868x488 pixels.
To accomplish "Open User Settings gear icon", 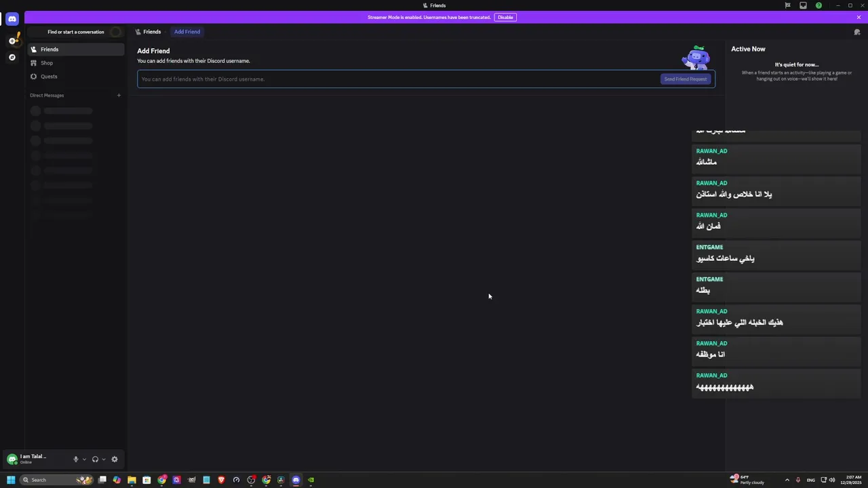I will click(115, 460).
